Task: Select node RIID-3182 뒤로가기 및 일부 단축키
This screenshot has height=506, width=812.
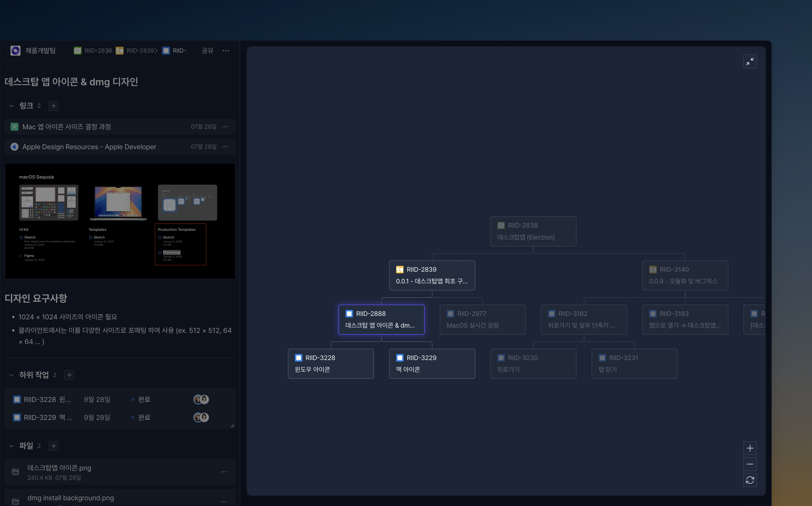Action: click(x=584, y=320)
